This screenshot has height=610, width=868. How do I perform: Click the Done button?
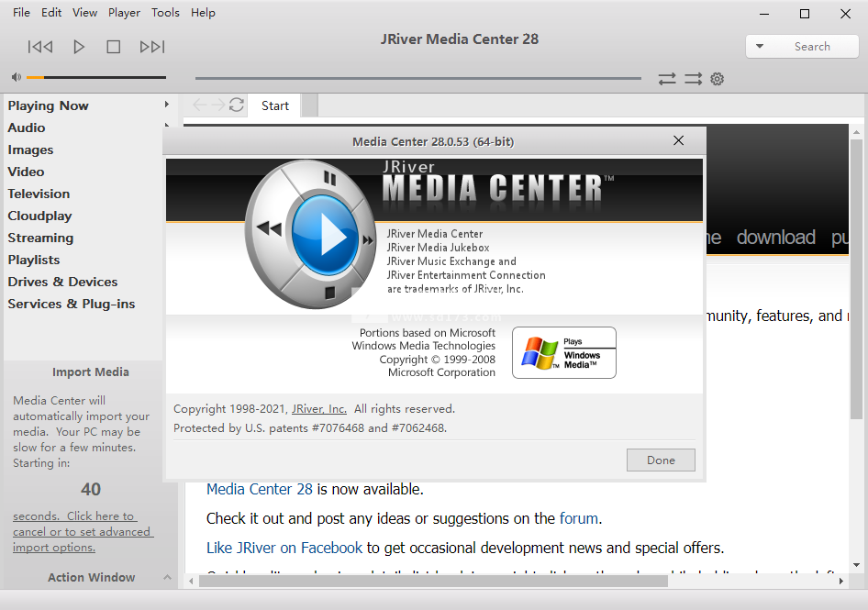[x=661, y=460]
